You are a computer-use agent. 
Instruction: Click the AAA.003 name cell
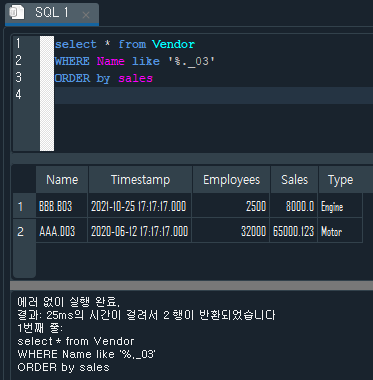[x=62, y=231]
